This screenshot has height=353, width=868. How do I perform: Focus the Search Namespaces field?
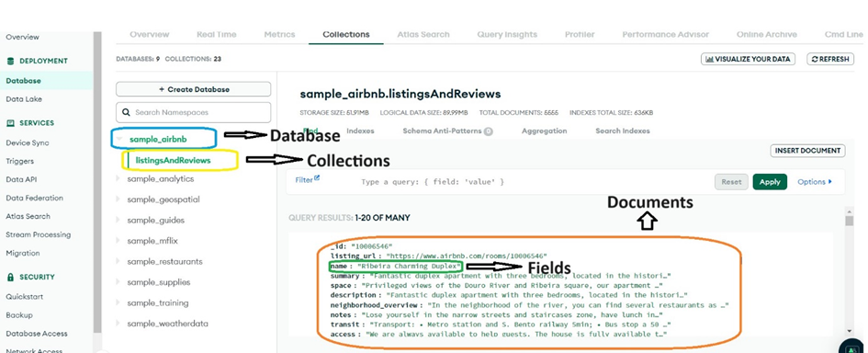[x=193, y=112]
